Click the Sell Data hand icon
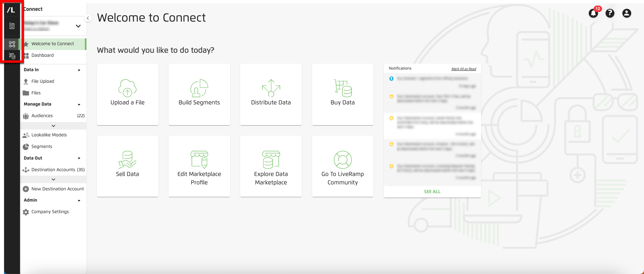 tap(127, 160)
